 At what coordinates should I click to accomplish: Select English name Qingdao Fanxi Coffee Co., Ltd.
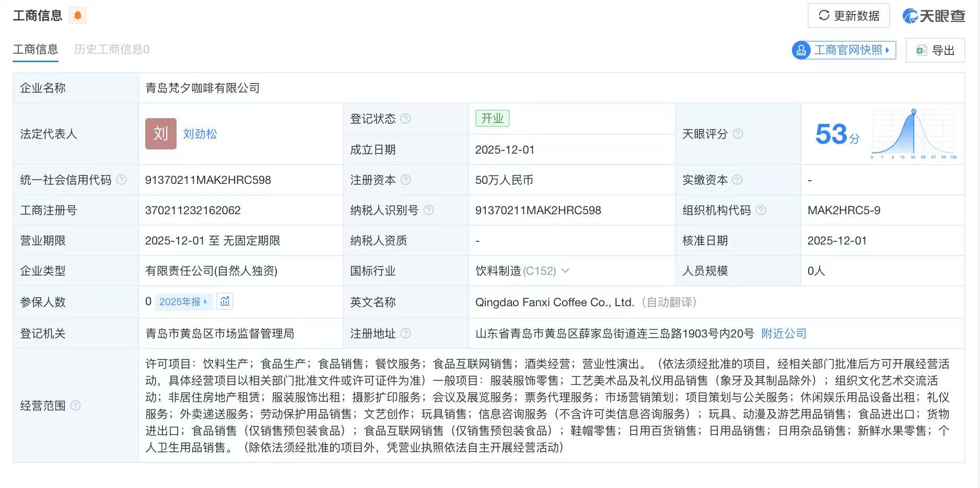(554, 302)
